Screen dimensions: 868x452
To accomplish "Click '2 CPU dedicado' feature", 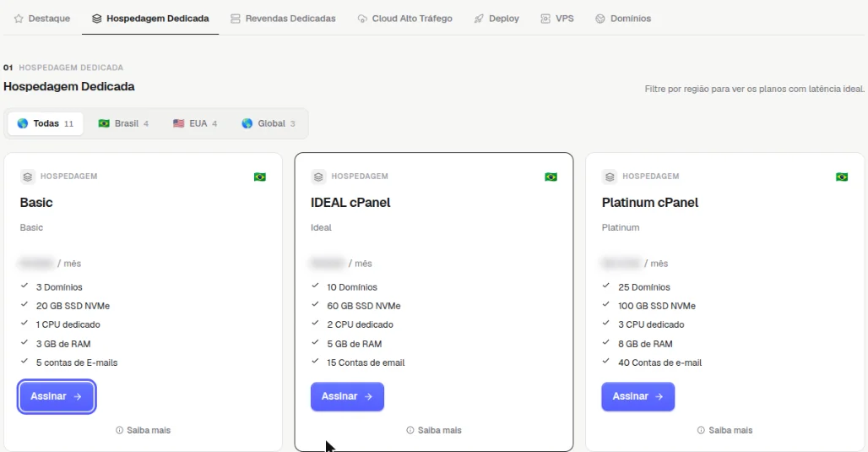I will point(360,324).
